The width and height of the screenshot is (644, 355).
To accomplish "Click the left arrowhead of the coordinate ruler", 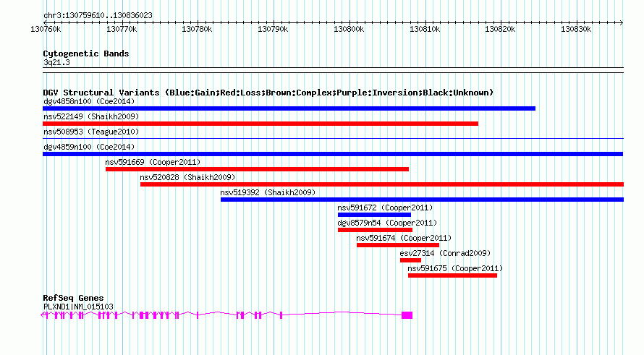I will click(45, 22).
